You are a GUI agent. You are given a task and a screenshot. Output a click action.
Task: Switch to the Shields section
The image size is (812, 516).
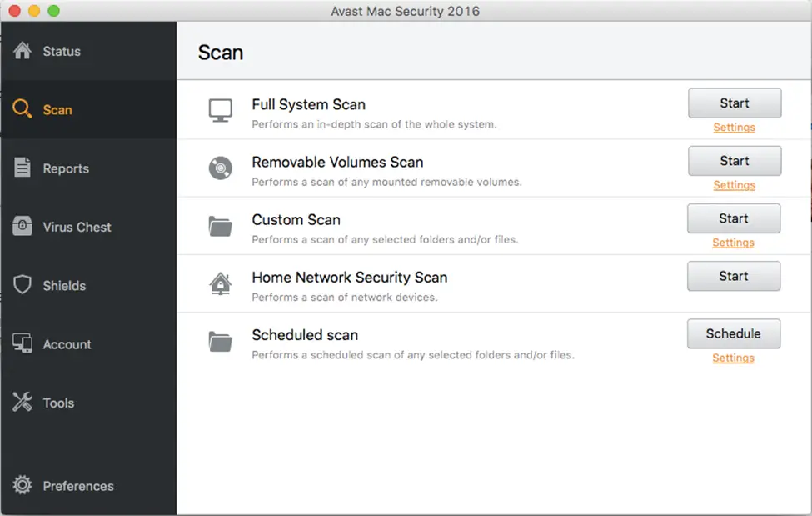(x=88, y=285)
